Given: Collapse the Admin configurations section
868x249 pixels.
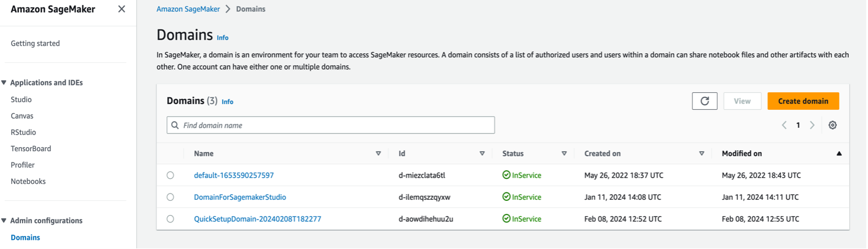Looking at the screenshot, I should pos(5,221).
